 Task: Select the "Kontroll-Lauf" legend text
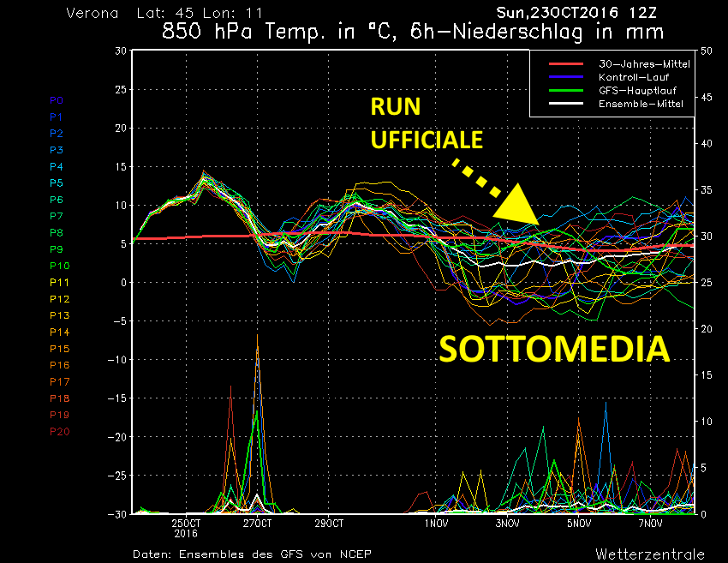click(x=633, y=77)
